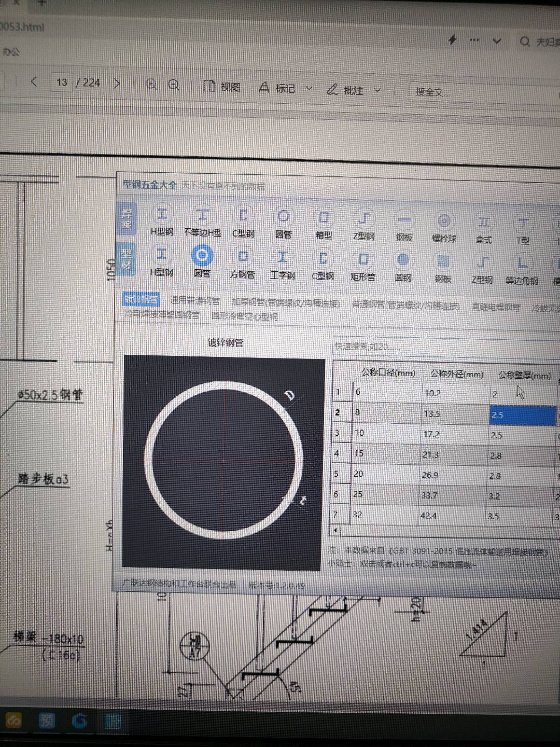The height and width of the screenshot is (747, 560).
Task: Open the three-dot more menu in browser bar
Action: pyautogui.click(x=474, y=40)
